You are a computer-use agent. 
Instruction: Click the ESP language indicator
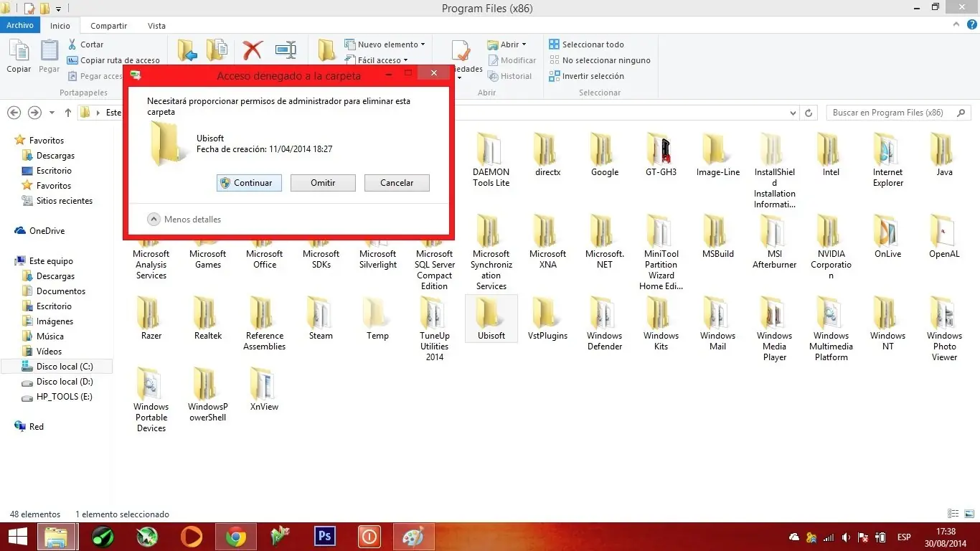904,537
